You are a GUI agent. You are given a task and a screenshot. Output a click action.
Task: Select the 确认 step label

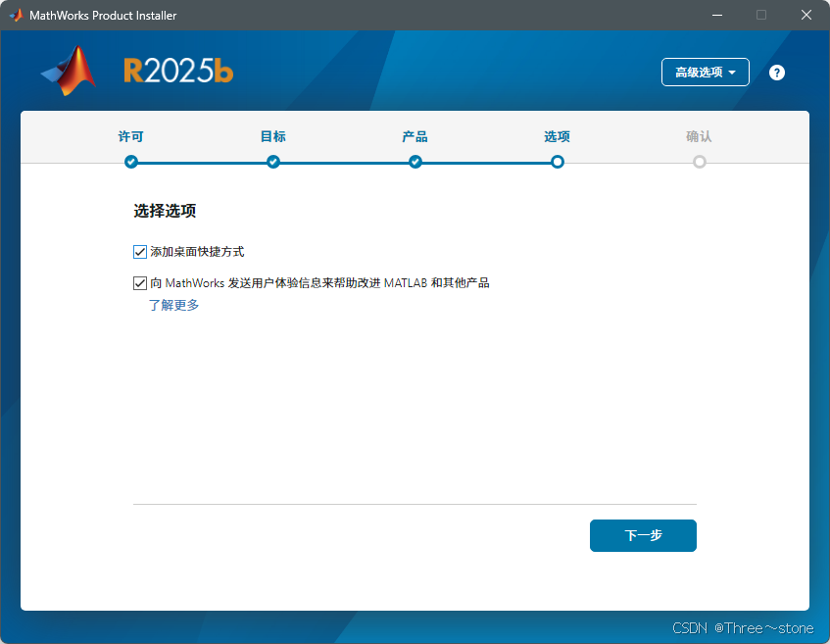pos(699,136)
